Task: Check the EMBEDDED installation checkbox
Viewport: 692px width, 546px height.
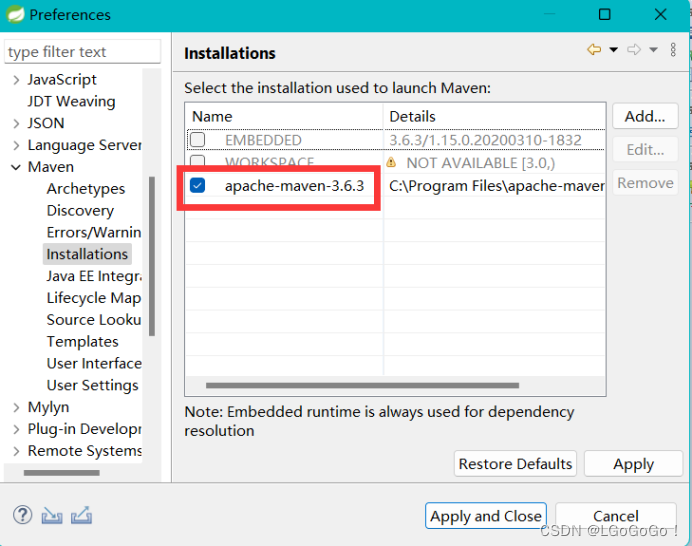Action: point(198,140)
